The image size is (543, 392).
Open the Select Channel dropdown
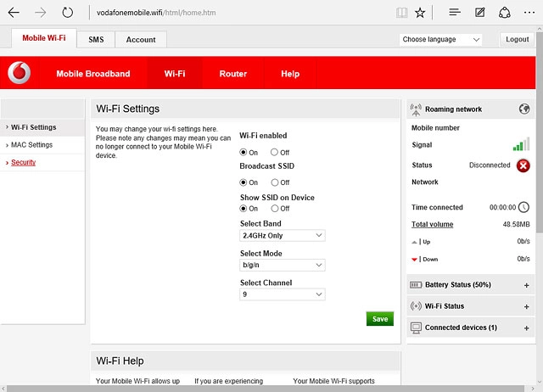(x=282, y=294)
